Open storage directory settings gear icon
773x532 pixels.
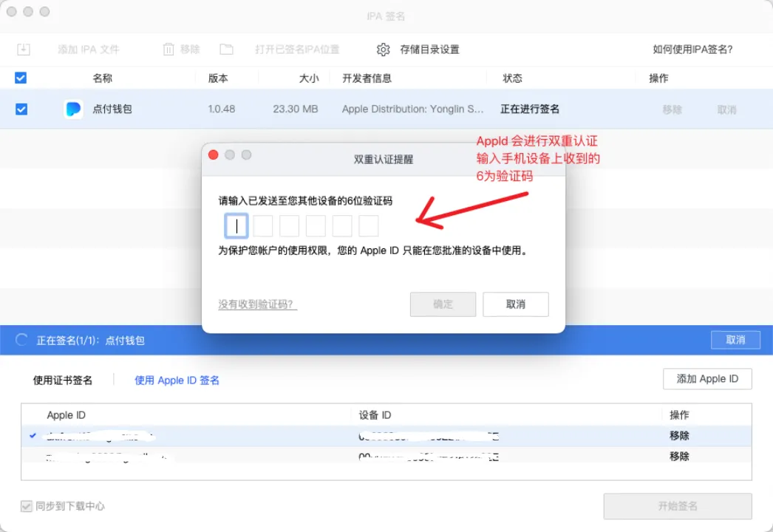click(x=383, y=50)
